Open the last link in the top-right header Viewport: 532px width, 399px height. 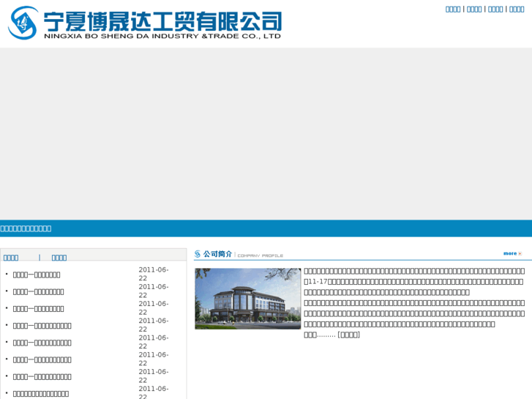517,10
